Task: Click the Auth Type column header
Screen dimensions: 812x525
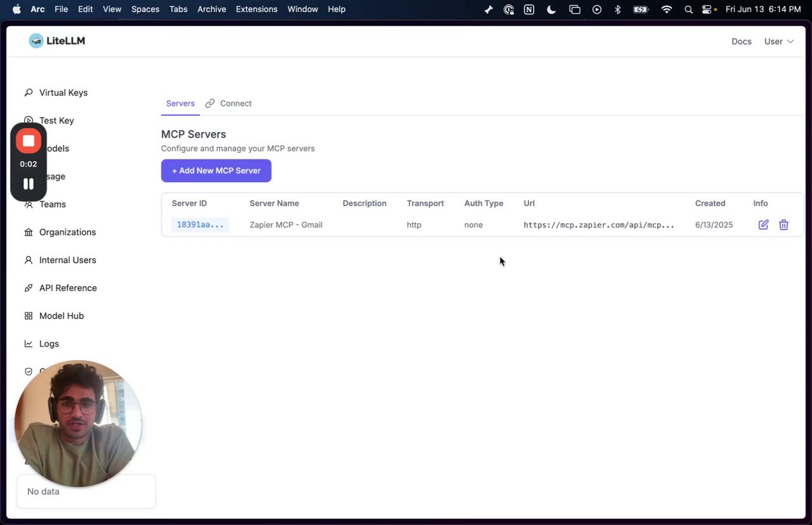Action: 483,204
